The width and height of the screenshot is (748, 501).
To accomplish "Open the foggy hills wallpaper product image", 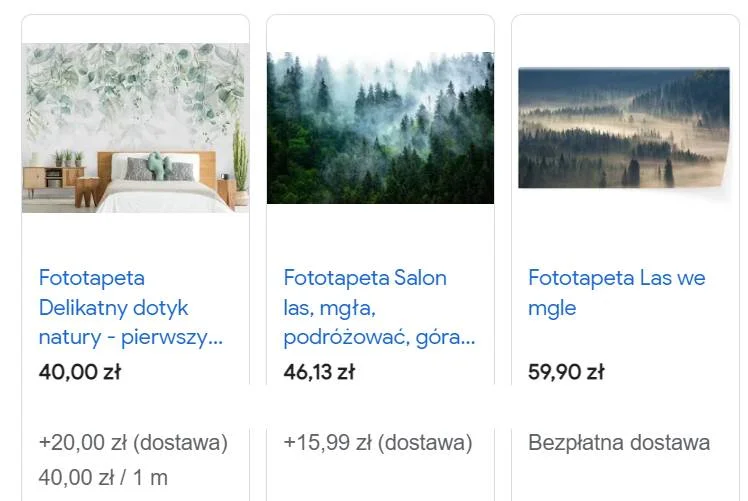I will click(624, 132).
